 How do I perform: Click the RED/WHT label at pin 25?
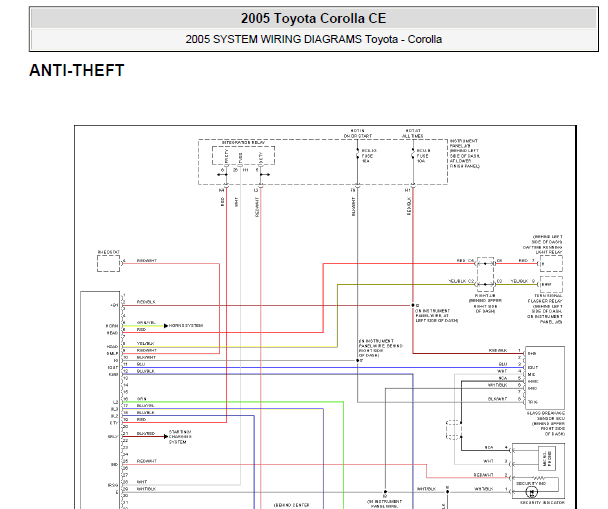click(147, 461)
